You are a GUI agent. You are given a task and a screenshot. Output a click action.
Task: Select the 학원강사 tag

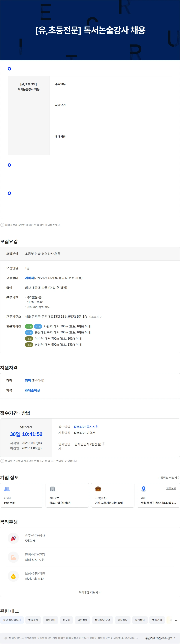[33, 620]
